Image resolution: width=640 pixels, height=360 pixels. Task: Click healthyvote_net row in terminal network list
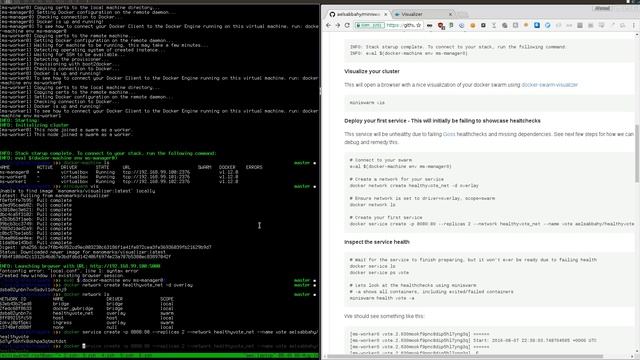coord(87,313)
